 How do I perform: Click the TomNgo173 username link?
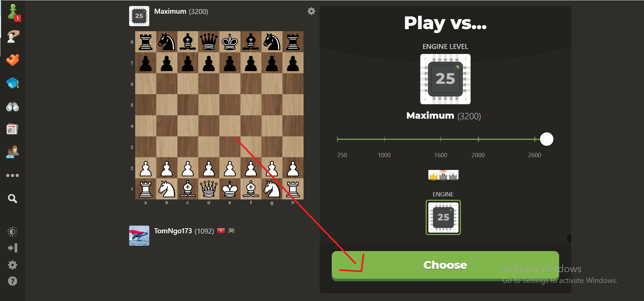tap(173, 231)
